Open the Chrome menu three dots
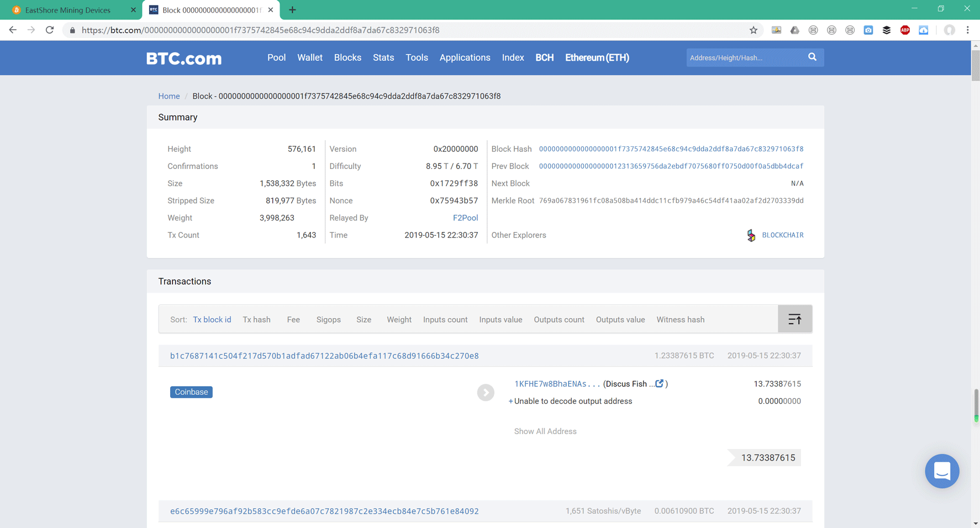This screenshot has height=528, width=980. coord(967,30)
